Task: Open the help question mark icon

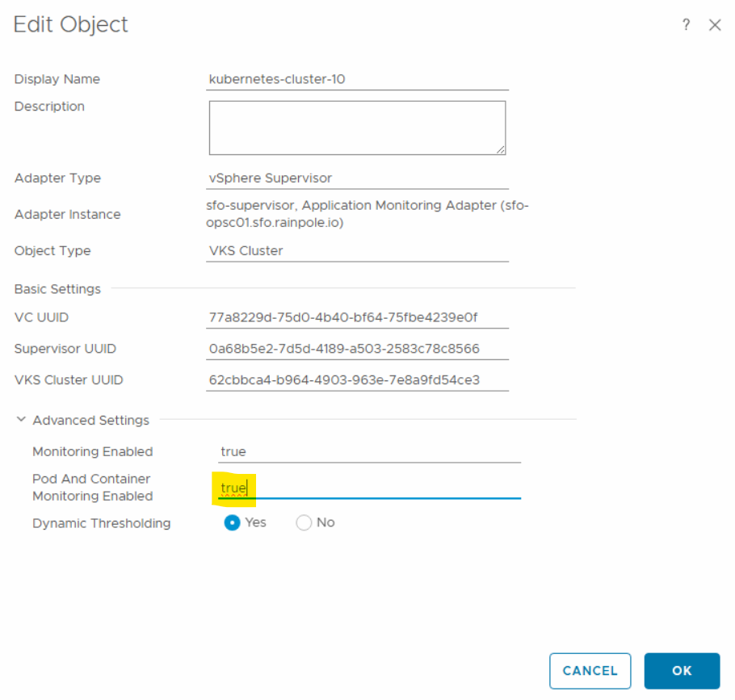Action: (686, 25)
